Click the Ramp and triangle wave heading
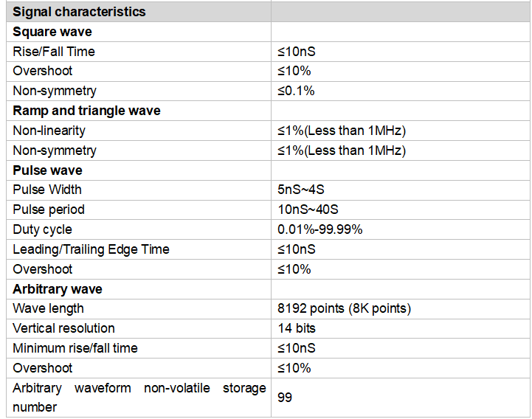Screen dimensions: 532x419 pyautogui.click(x=86, y=111)
